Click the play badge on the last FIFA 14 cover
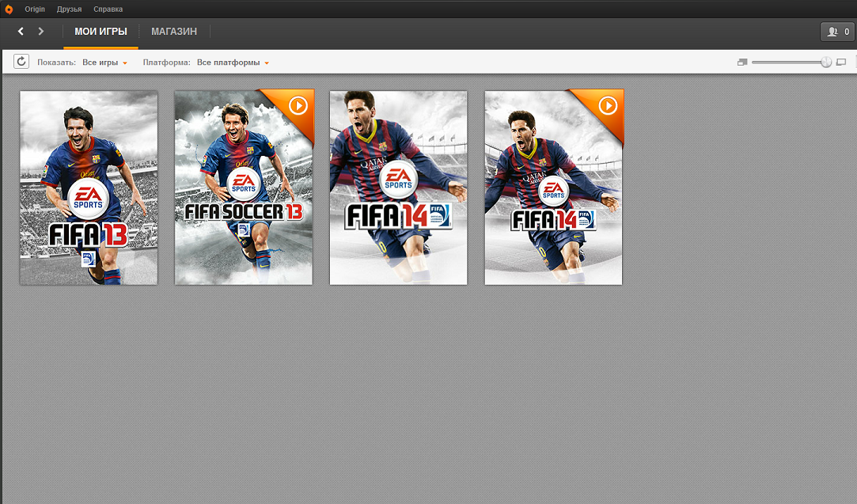This screenshot has height=504, width=857. 608,105
